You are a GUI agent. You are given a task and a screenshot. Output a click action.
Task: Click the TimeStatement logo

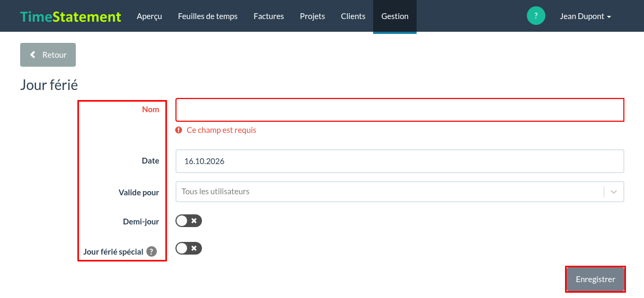[71, 16]
